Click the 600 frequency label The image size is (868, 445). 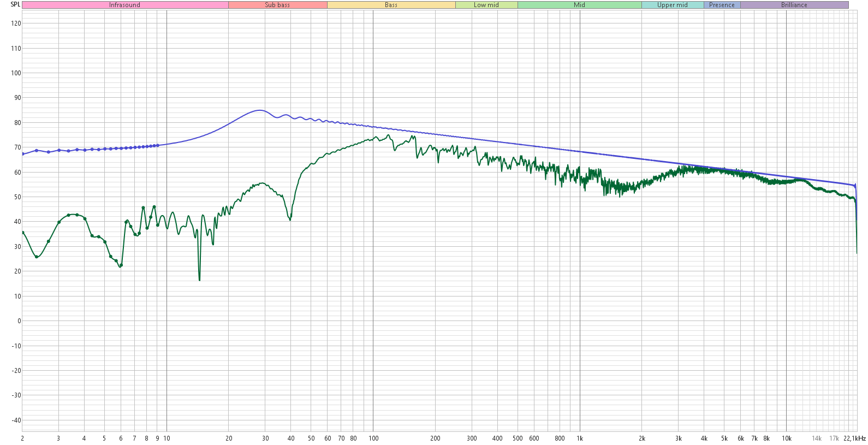point(534,438)
